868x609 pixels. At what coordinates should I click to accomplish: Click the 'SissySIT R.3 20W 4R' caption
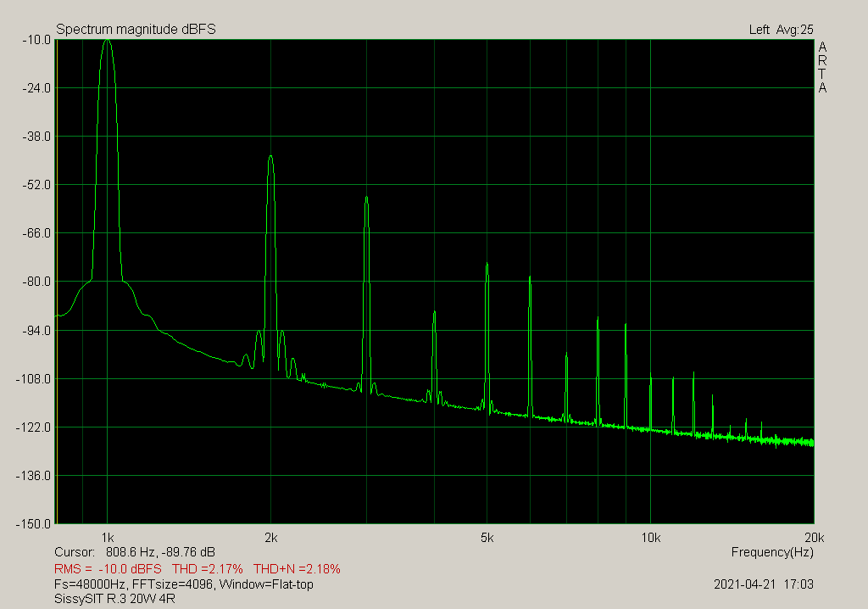(114, 599)
